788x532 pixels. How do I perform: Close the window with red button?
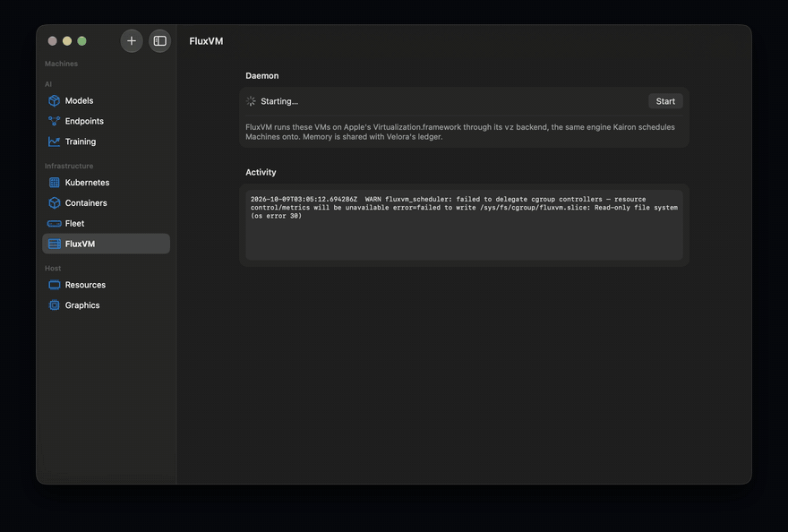click(52, 40)
